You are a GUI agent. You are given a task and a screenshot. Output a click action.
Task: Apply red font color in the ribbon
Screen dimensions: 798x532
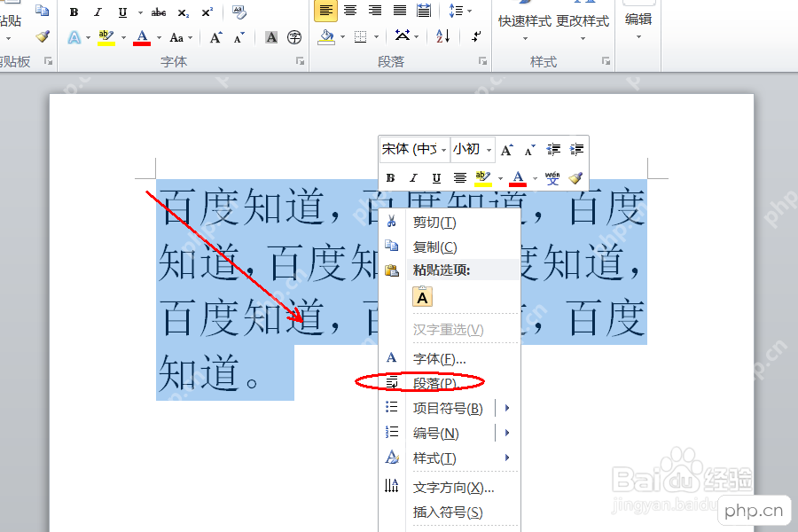(142, 37)
